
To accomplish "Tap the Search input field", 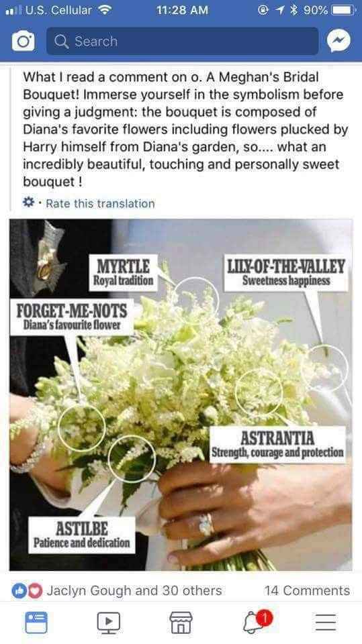I will [183, 41].
